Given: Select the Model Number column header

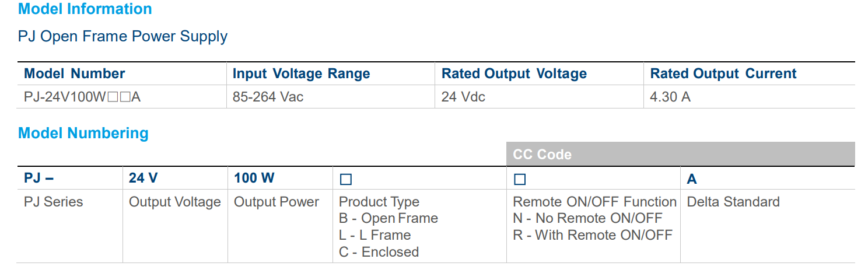Looking at the screenshot, I should [x=74, y=73].
